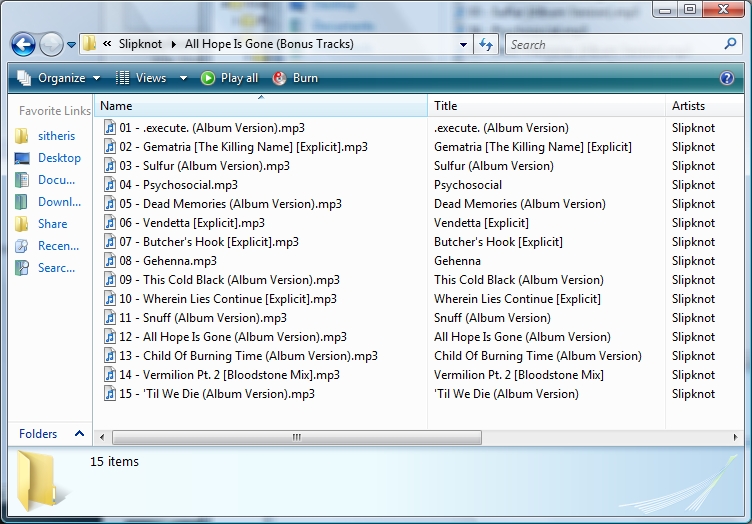This screenshot has height=524, width=752.
Task: Click file name '04 - Psychosocial.mp3'
Action: (x=178, y=185)
